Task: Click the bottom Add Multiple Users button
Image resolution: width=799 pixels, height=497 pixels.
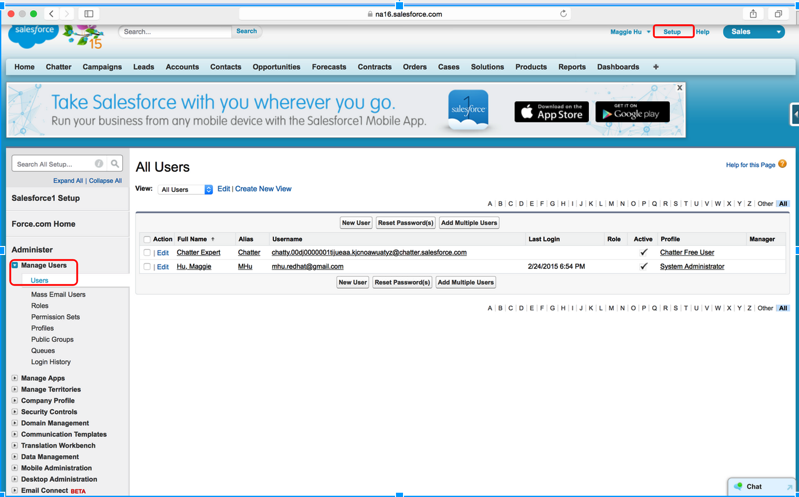Action: (x=466, y=282)
